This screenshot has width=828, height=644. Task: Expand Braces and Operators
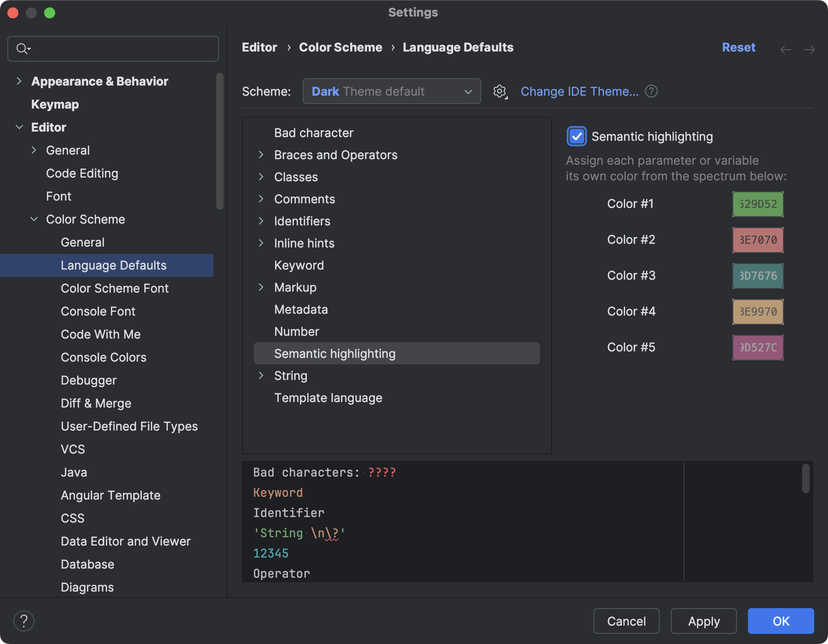pos(261,155)
